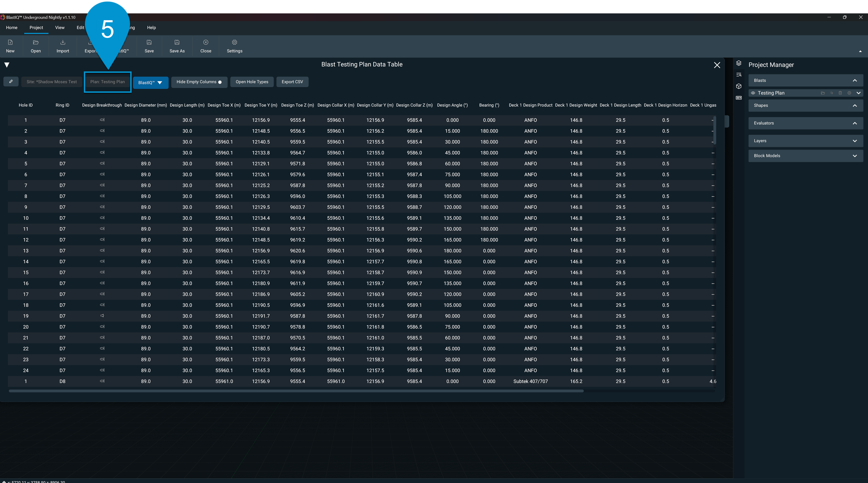This screenshot has height=483, width=868.
Task: Click the BlastIQ app logo in title bar
Action: coord(3,17)
